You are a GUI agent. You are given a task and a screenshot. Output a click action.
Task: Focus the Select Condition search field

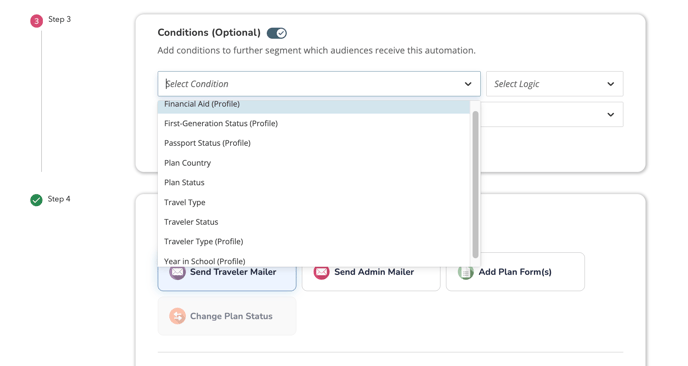point(312,84)
